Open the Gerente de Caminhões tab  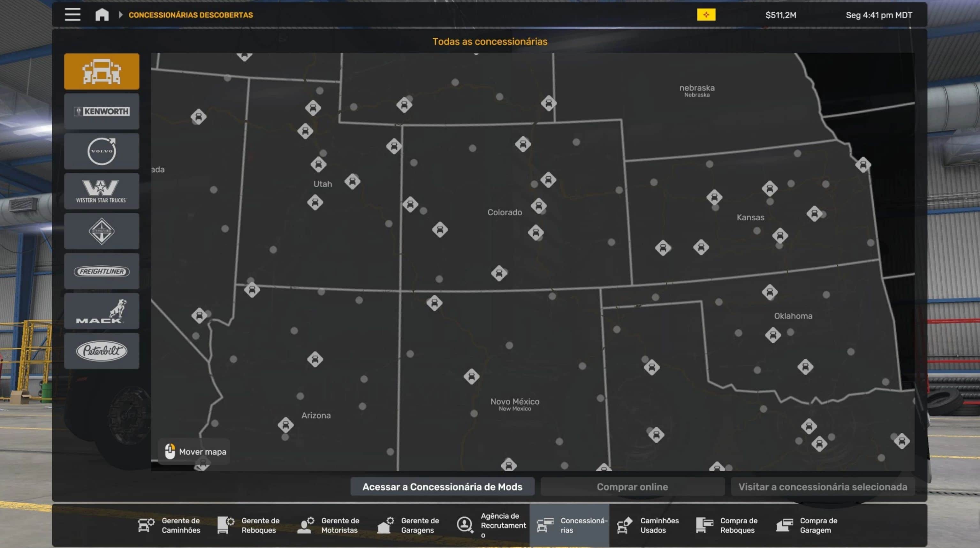169,525
